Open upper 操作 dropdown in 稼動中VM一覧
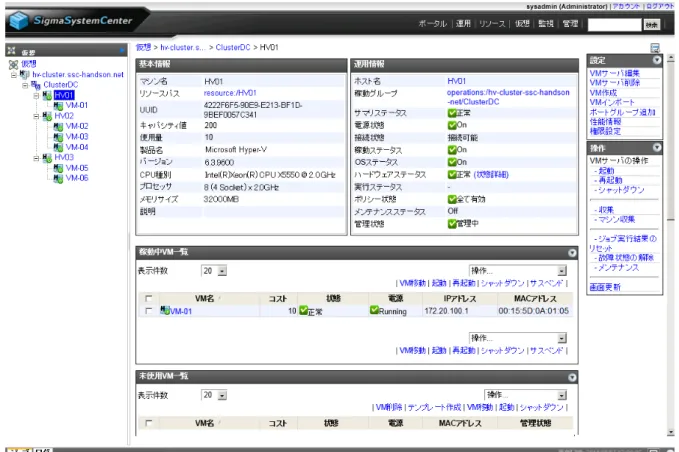The width and height of the screenshot is (679, 452). [x=518, y=271]
